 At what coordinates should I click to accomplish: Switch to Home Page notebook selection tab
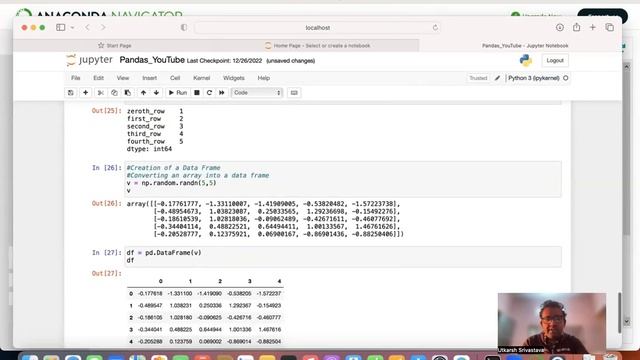pyautogui.click(x=318, y=46)
